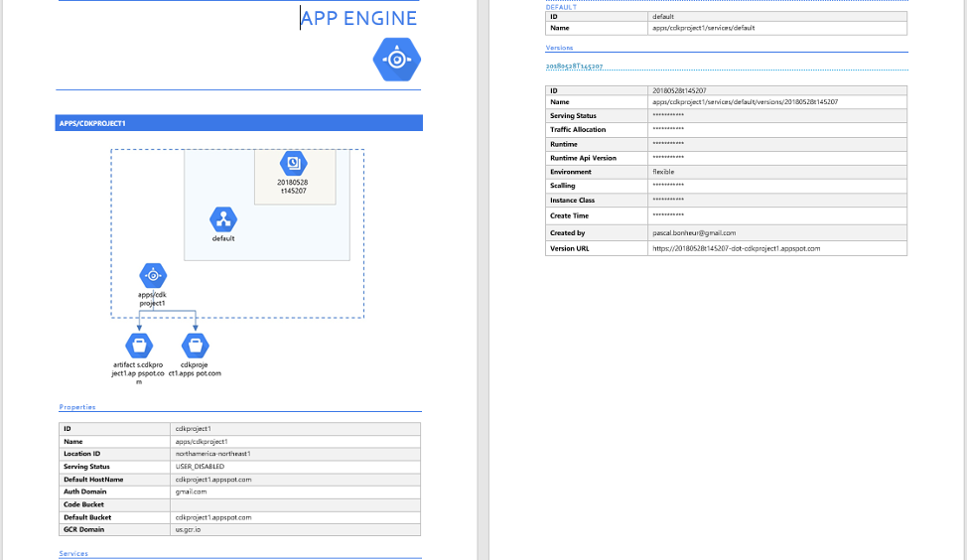The width and height of the screenshot is (967, 560).
Task: Click the DEFAULT section heading
Action: [561, 7]
